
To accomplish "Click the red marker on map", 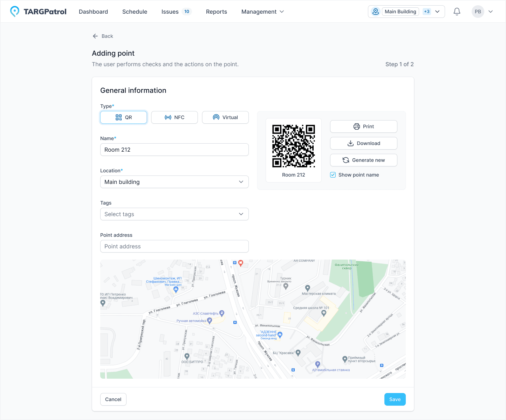I will pos(241,263).
